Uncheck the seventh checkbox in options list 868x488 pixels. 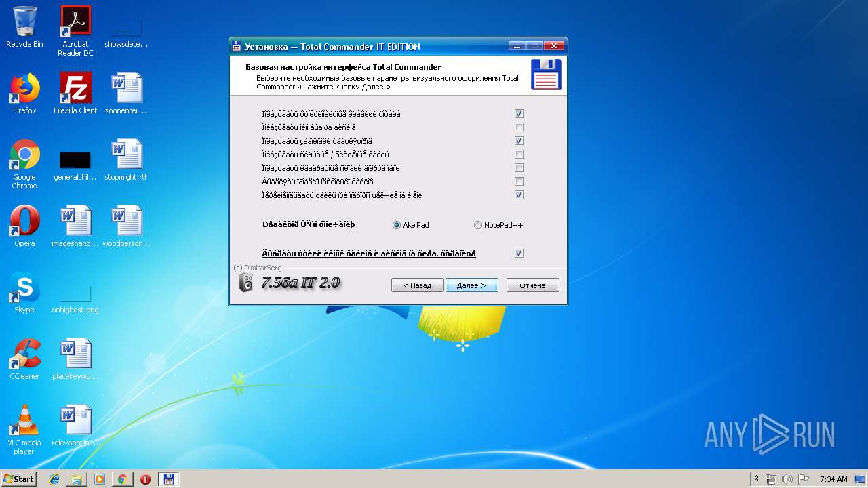(519, 195)
